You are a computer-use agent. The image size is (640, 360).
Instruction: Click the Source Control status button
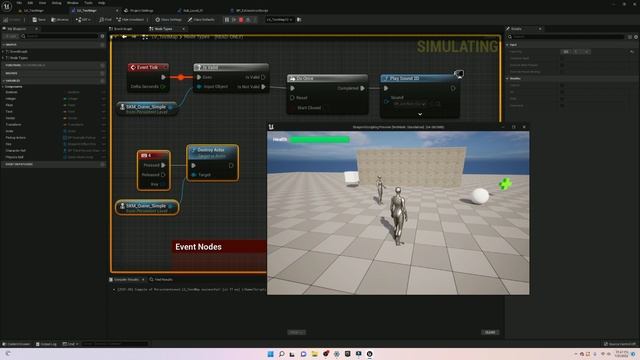pos(620,344)
